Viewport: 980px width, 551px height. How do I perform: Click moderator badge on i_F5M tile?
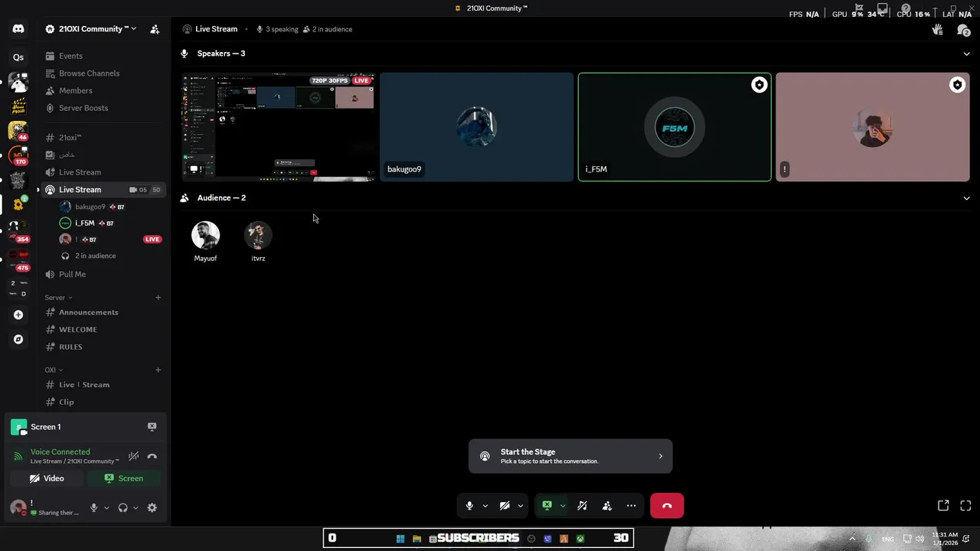[759, 85]
